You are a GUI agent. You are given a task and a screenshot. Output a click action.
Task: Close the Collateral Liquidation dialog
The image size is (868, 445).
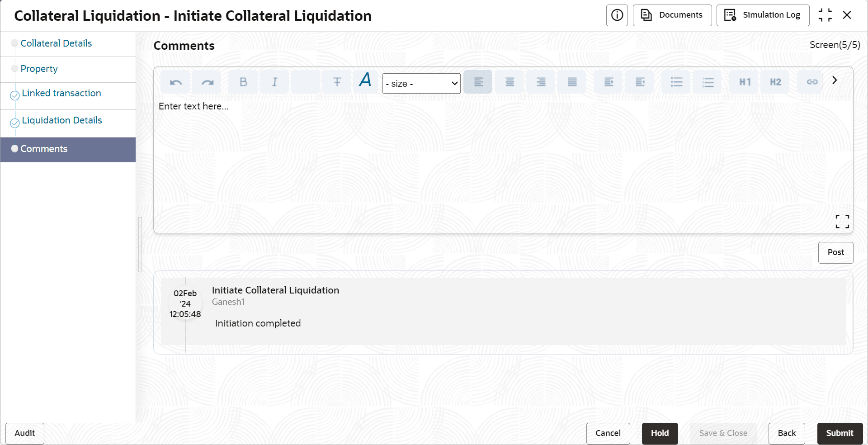(847, 15)
